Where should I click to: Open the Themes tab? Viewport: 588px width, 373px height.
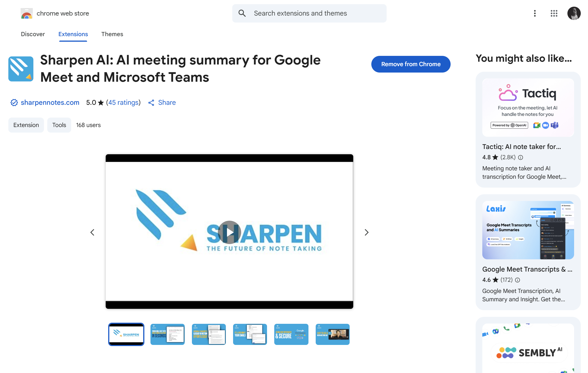(x=112, y=34)
